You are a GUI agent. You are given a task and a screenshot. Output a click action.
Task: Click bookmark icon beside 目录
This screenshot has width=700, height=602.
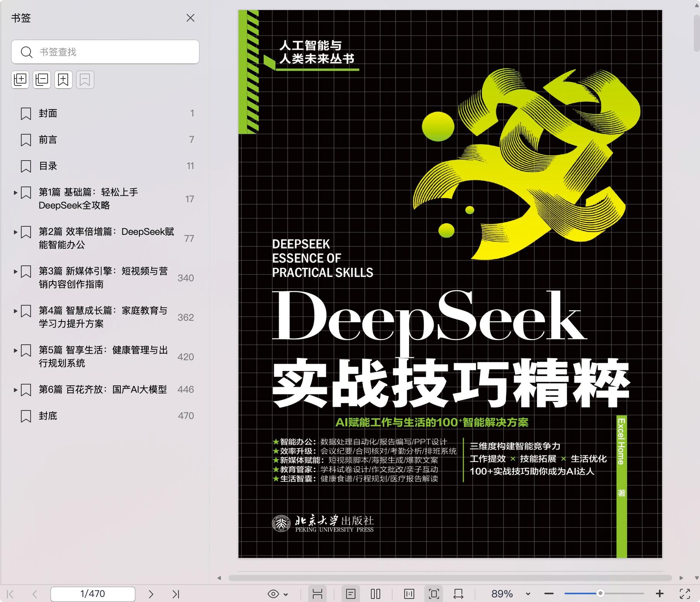[26, 166]
